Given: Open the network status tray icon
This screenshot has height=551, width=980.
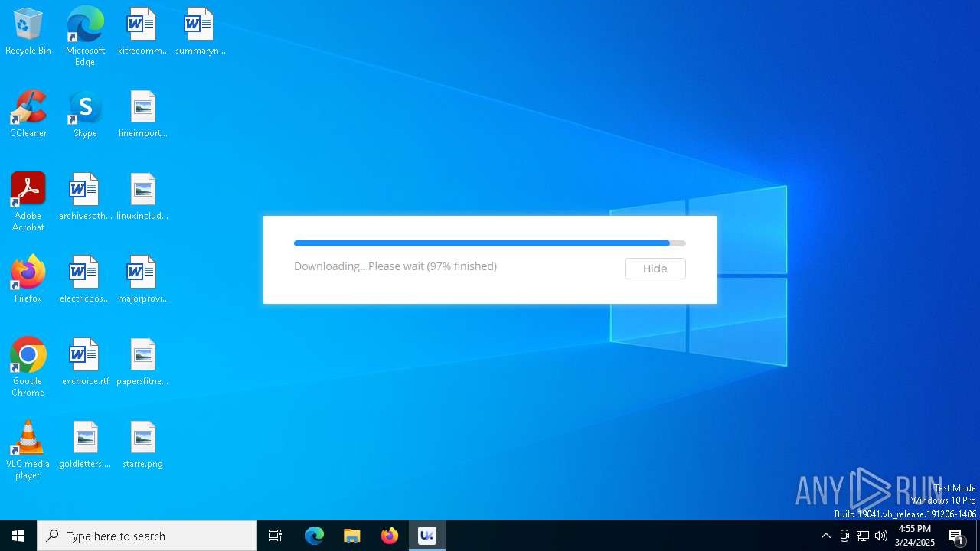Looking at the screenshot, I should coord(863,536).
